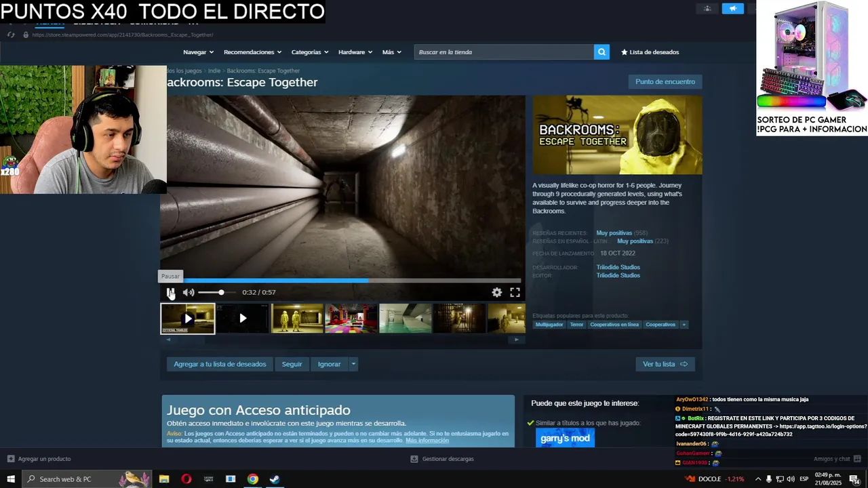This screenshot has width=868, height=488.
Task: Open the colorful playroom screenshot thumbnail
Action: tap(351, 319)
